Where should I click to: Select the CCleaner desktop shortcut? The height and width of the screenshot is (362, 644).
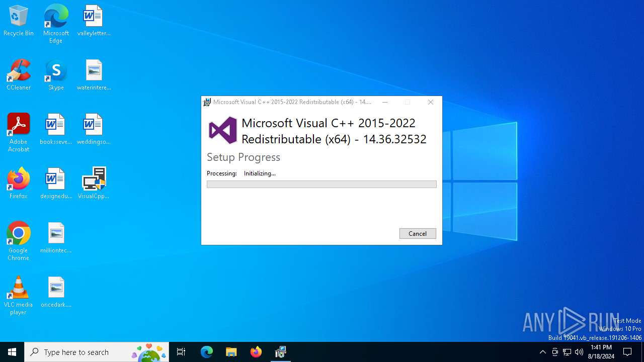click(x=19, y=75)
